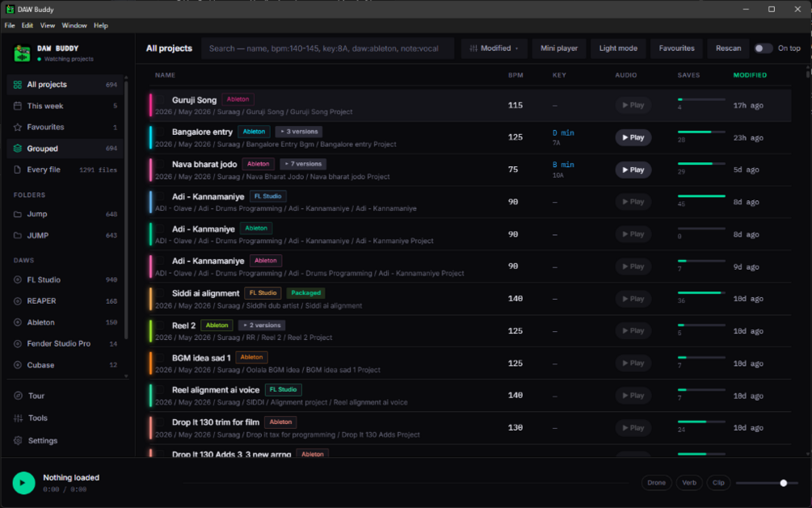Click the Settings gear icon
Image resolution: width=812 pixels, height=508 pixels.
(18, 441)
